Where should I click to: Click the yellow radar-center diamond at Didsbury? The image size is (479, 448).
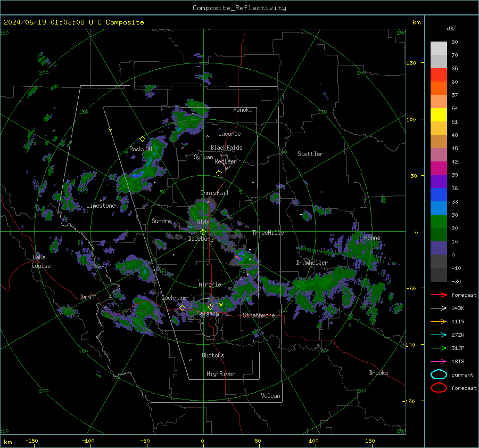pos(203,232)
